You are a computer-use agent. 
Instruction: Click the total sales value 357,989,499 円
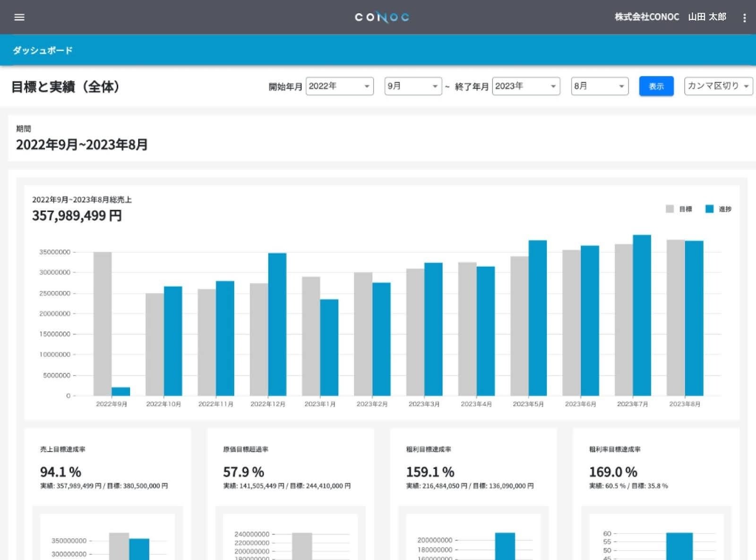pos(77,216)
